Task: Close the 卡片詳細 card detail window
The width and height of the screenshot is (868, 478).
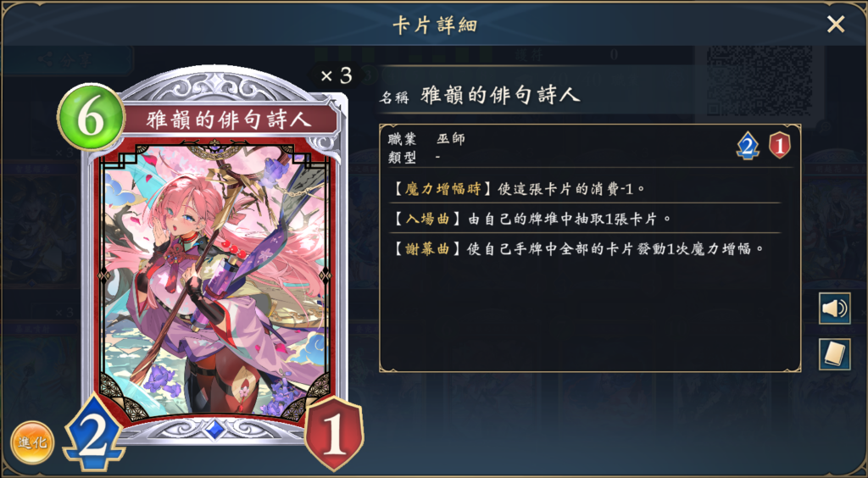Action: pyautogui.click(x=835, y=24)
